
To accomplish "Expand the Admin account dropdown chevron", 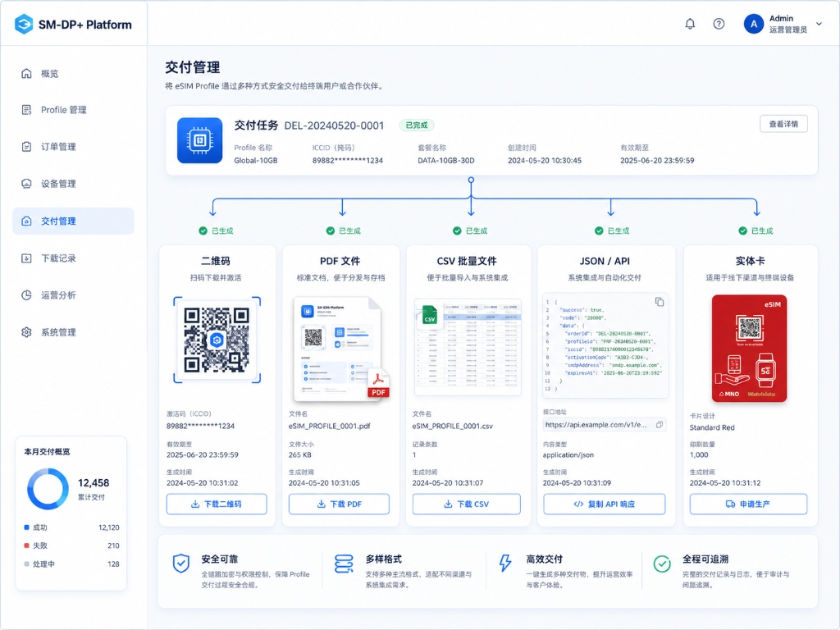I will click(x=819, y=24).
